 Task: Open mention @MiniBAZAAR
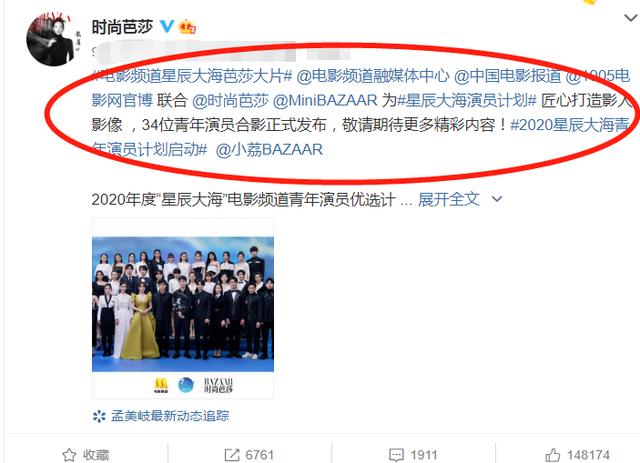point(324,100)
